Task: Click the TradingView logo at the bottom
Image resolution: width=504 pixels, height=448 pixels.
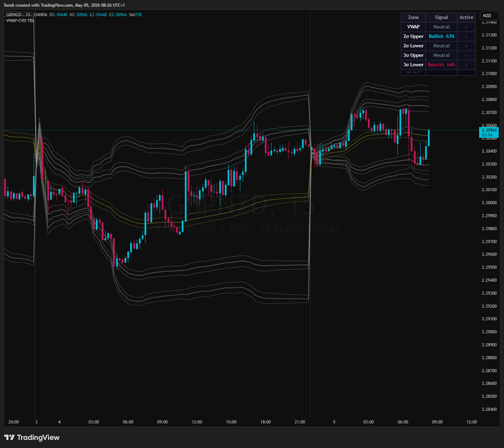Action: click(32, 437)
